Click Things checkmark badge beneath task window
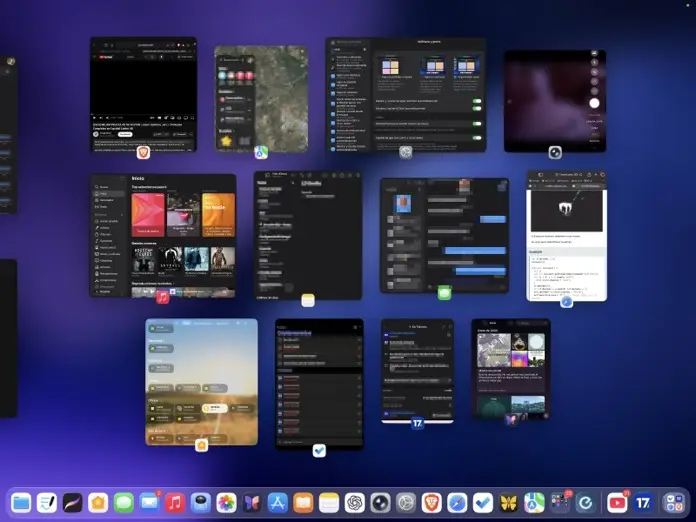 [319, 451]
